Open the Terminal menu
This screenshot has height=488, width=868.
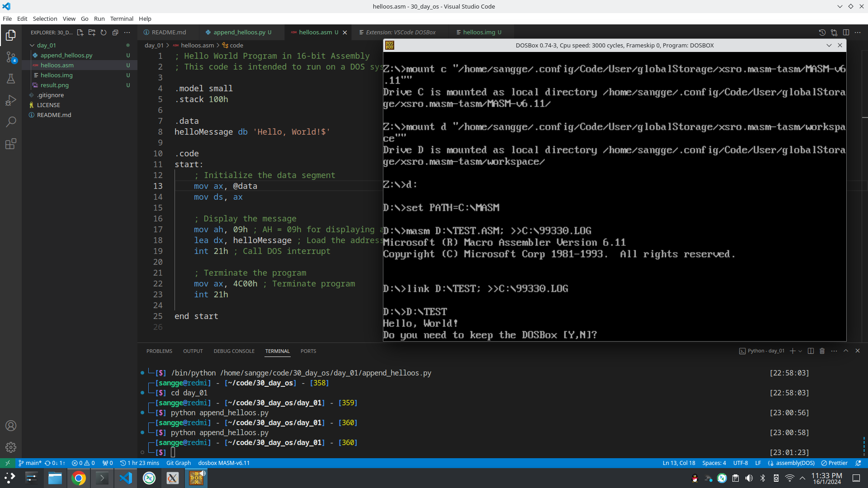coord(122,19)
